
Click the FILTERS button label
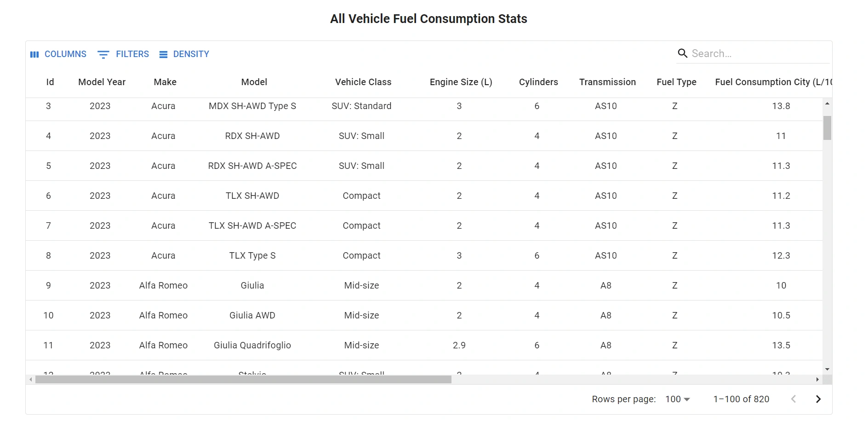click(132, 54)
